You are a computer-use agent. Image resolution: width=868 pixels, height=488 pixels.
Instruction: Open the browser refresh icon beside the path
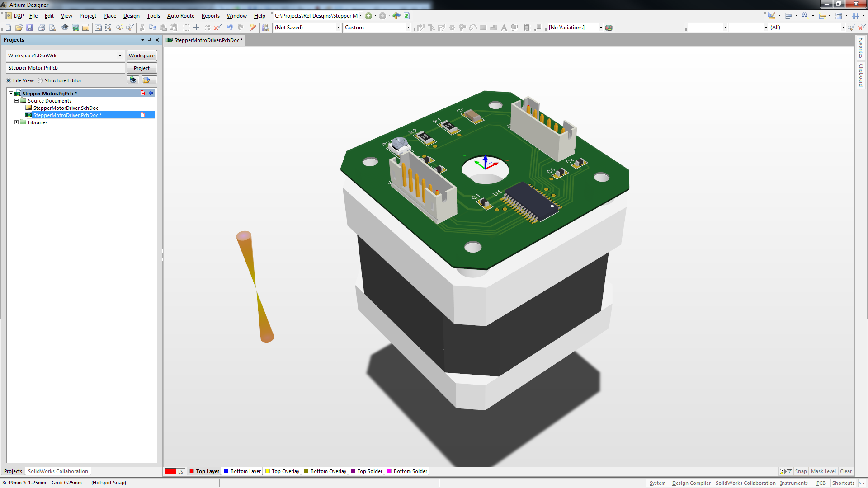[406, 16]
